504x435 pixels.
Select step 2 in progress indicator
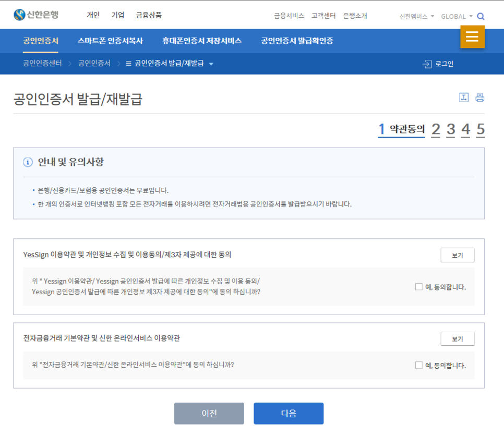pyautogui.click(x=436, y=129)
